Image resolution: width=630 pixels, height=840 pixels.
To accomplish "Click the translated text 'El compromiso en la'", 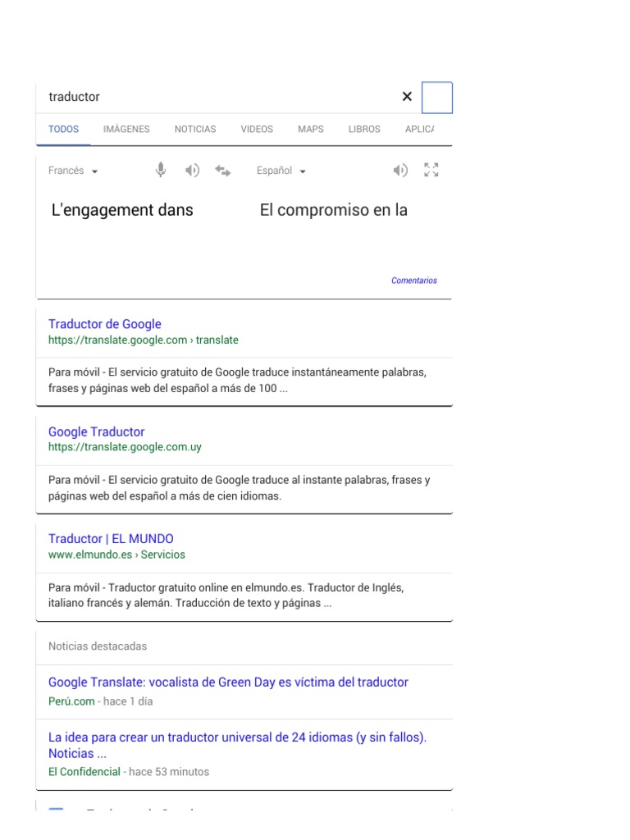I will tap(333, 210).
